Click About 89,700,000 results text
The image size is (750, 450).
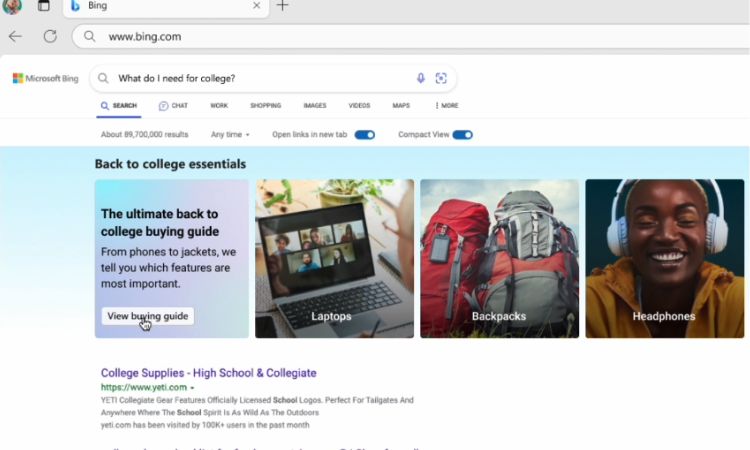(144, 135)
